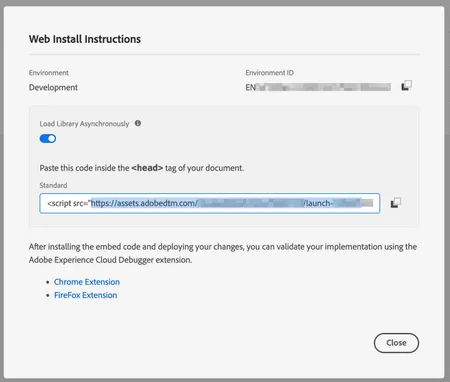Show info about Load Library Asynchronously
Viewport: 450px width, 382px height.
pos(138,123)
